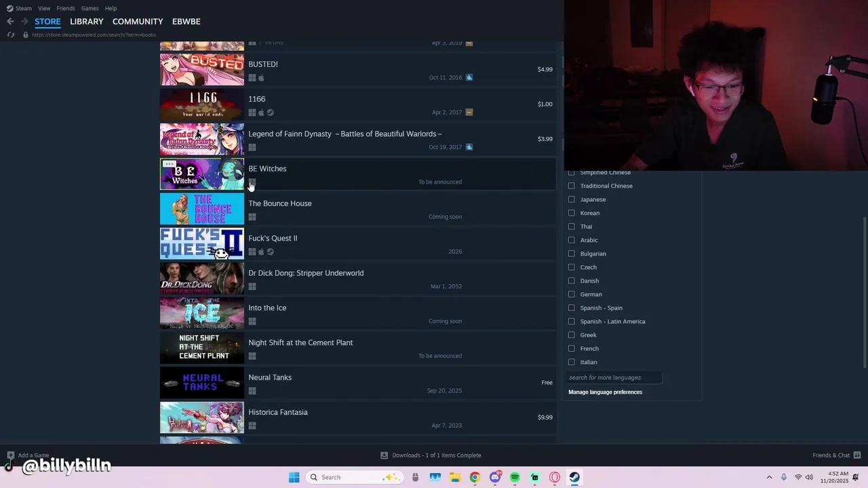
Task: Click Manage language preferences link
Action: [x=605, y=392]
